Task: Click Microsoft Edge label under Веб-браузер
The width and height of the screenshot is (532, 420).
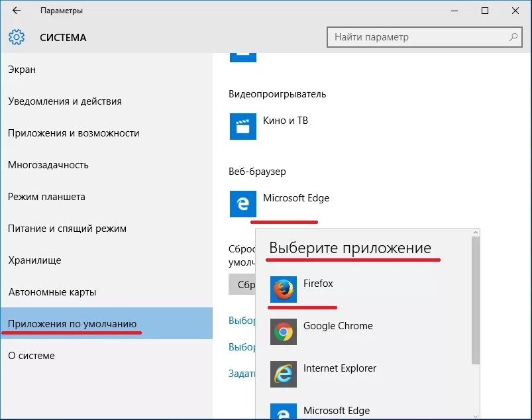Action: [296, 198]
